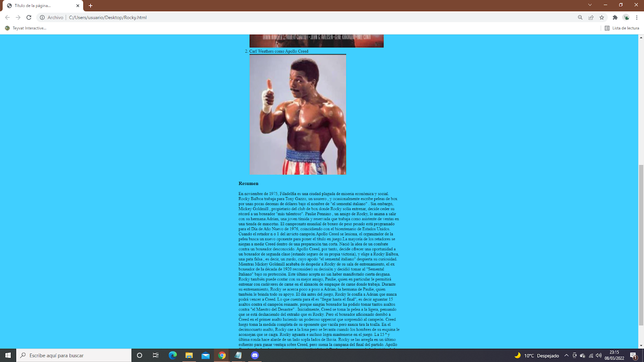Open the Teyvat Interactive bookmark
The width and height of the screenshot is (644, 362).
(26, 28)
